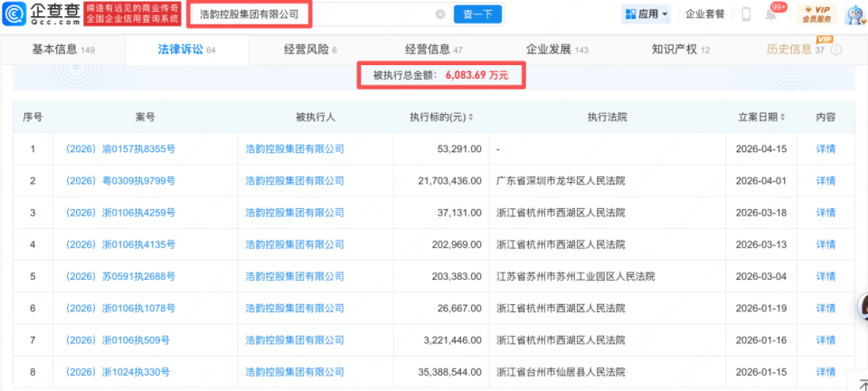Viewport: 868px width, 391px height.
Task: Open case (2026)苏0591执2688号
Action: pyautogui.click(x=120, y=276)
